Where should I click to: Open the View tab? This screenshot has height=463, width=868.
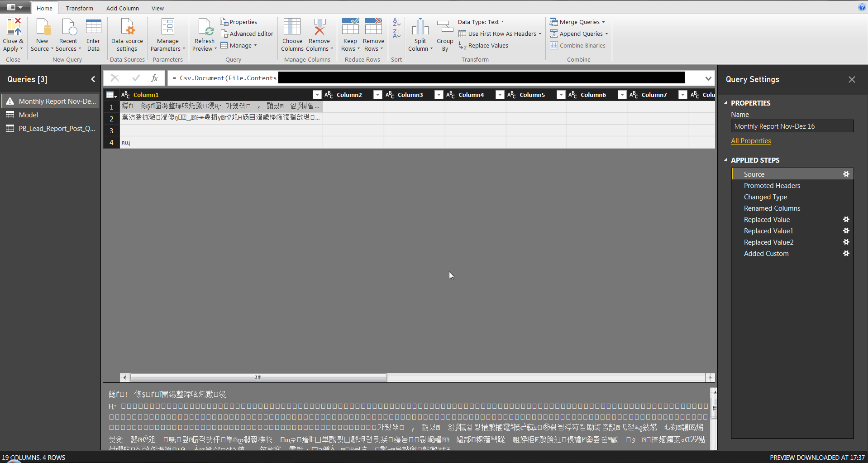[x=157, y=8]
